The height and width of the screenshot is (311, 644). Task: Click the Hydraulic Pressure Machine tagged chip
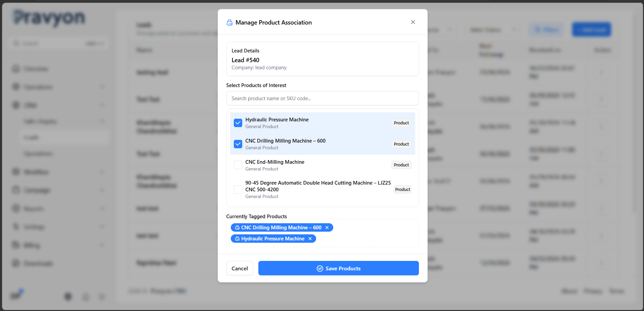[273, 239]
